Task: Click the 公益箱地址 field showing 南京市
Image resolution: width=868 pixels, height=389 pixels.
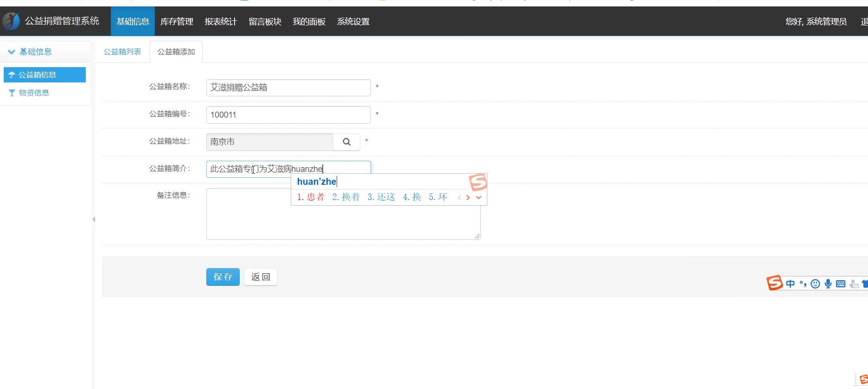Action: pos(270,142)
